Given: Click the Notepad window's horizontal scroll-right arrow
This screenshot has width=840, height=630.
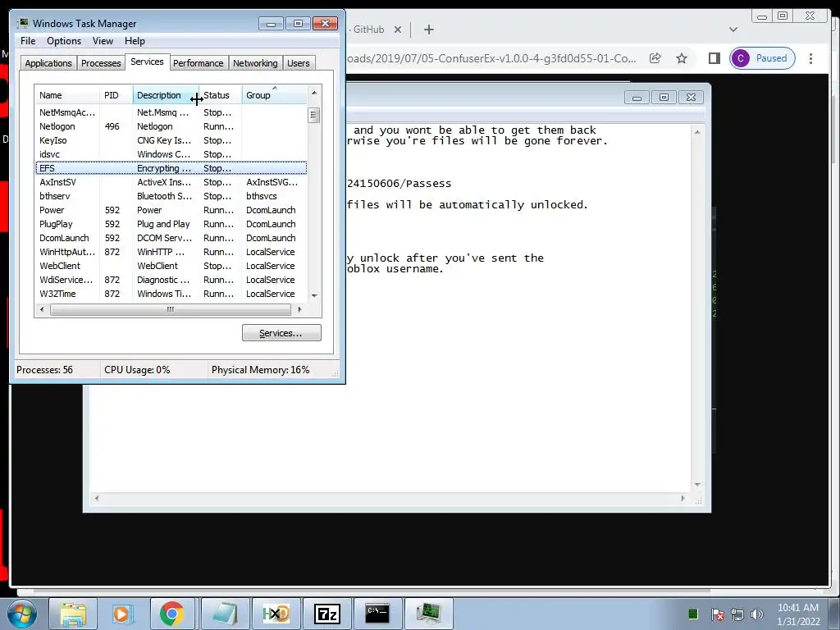Looking at the screenshot, I should (682, 498).
